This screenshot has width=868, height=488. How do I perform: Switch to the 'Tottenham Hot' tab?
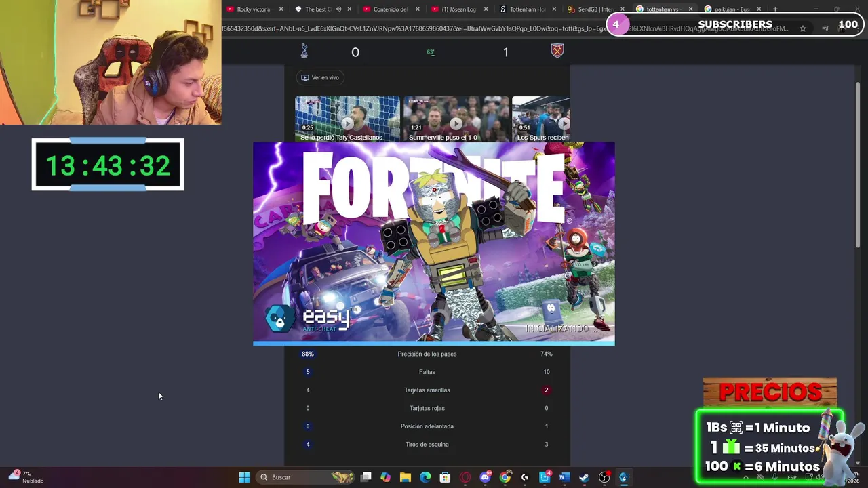coord(527,9)
